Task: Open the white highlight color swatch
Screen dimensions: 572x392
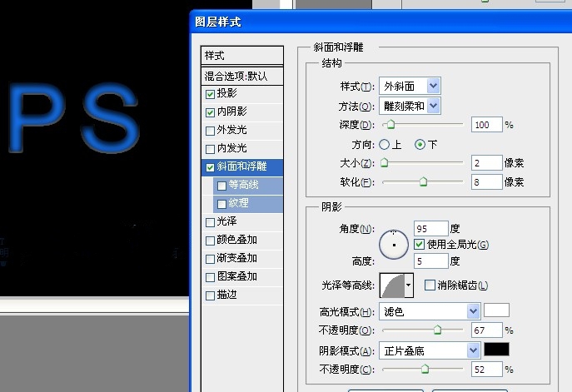Action: (x=496, y=310)
